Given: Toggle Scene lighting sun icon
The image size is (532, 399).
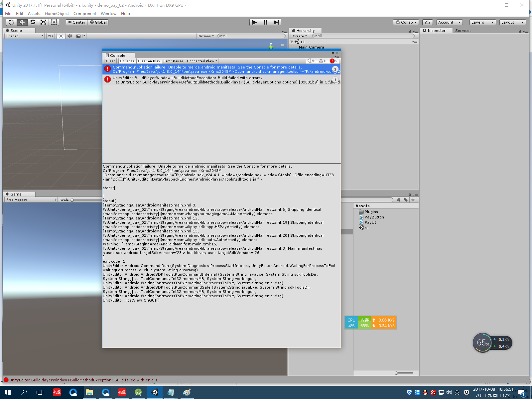Looking at the screenshot, I should pos(61,36).
